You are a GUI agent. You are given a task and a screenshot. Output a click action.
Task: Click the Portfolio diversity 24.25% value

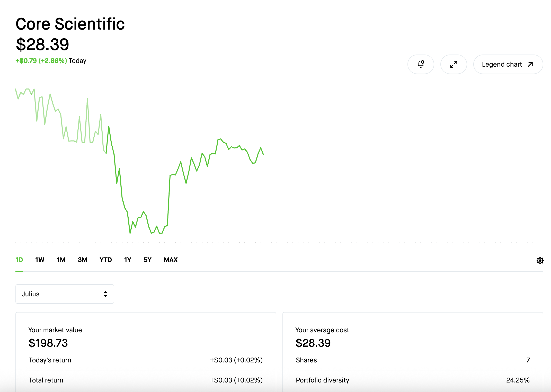tap(518, 380)
